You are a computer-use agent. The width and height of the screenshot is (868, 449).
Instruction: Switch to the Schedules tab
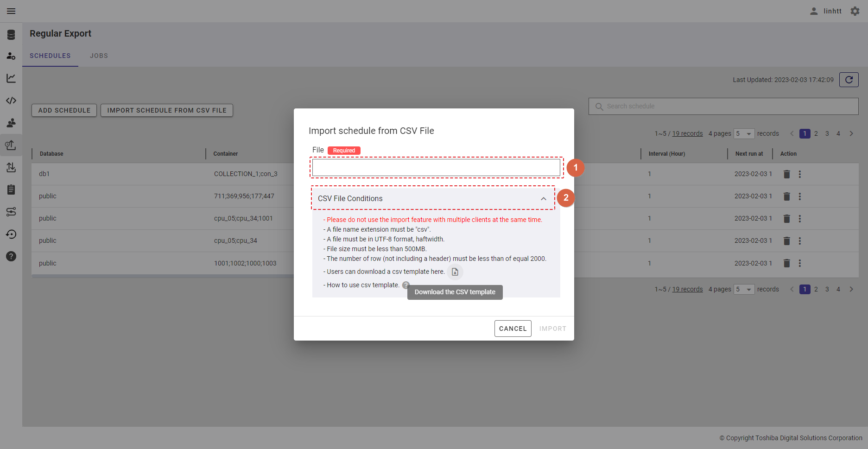tap(50, 56)
